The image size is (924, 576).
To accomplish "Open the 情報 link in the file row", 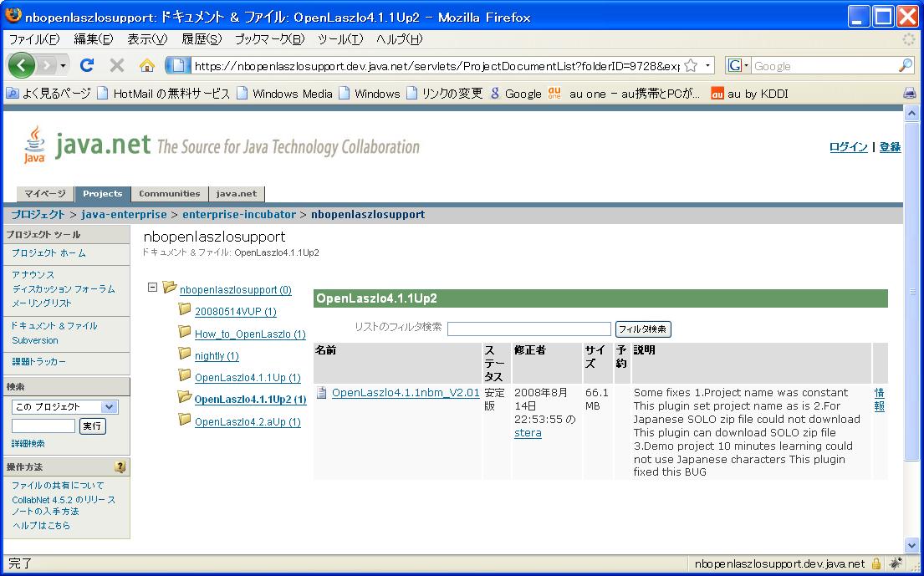I will click(x=879, y=400).
